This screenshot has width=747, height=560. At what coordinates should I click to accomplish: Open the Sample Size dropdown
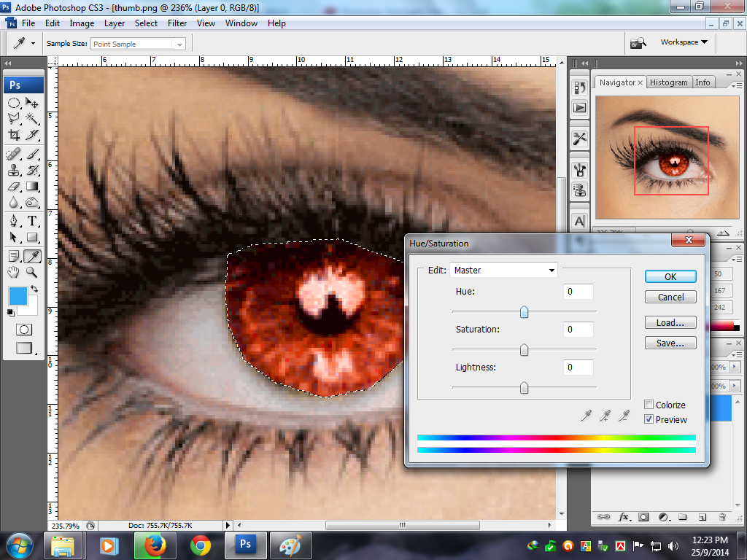click(137, 44)
